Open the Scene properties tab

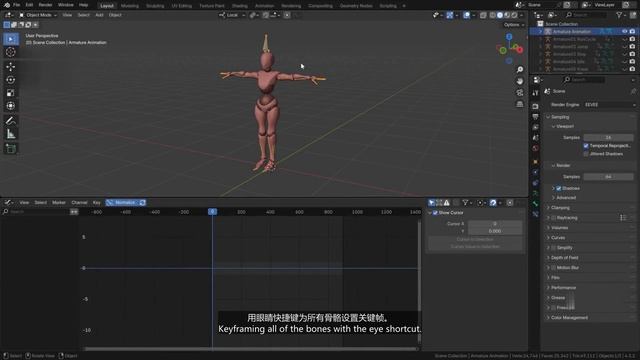tap(536, 138)
